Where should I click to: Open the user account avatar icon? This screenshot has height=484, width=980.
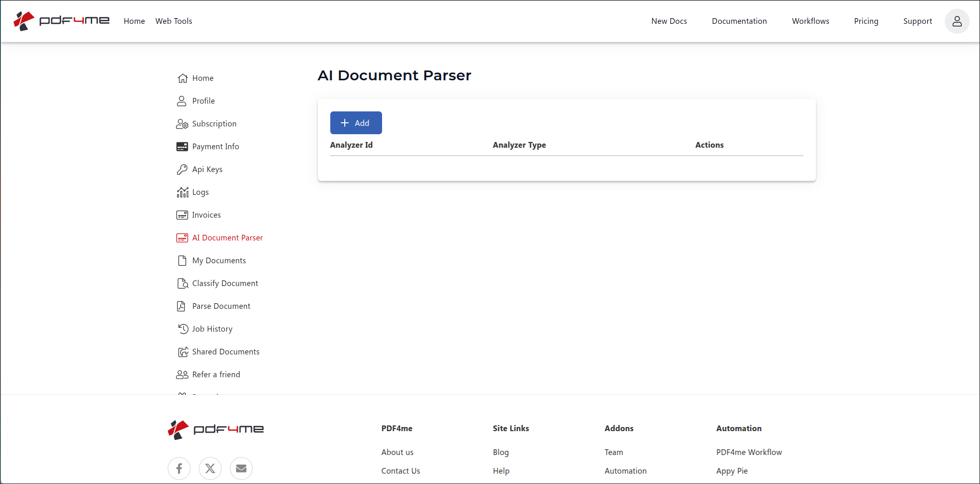tap(957, 21)
